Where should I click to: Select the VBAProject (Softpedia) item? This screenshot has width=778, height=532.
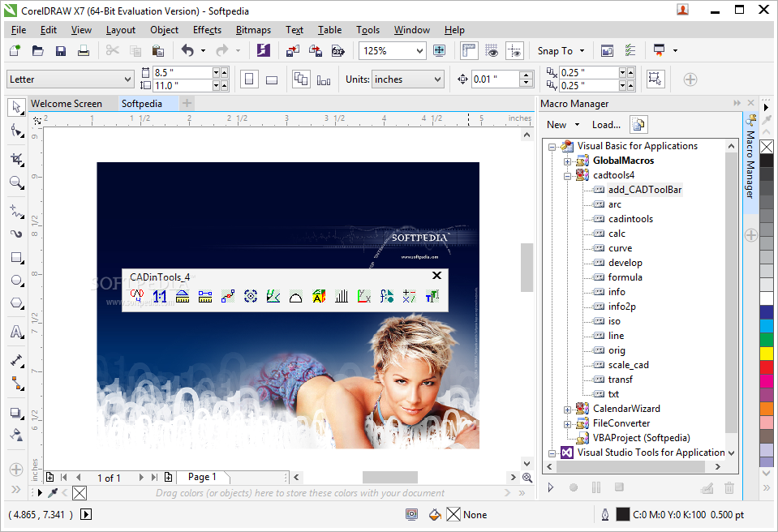tap(641, 438)
